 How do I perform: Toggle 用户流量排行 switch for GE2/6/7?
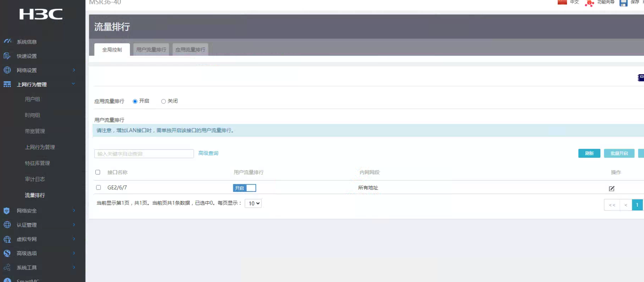tap(245, 188)
